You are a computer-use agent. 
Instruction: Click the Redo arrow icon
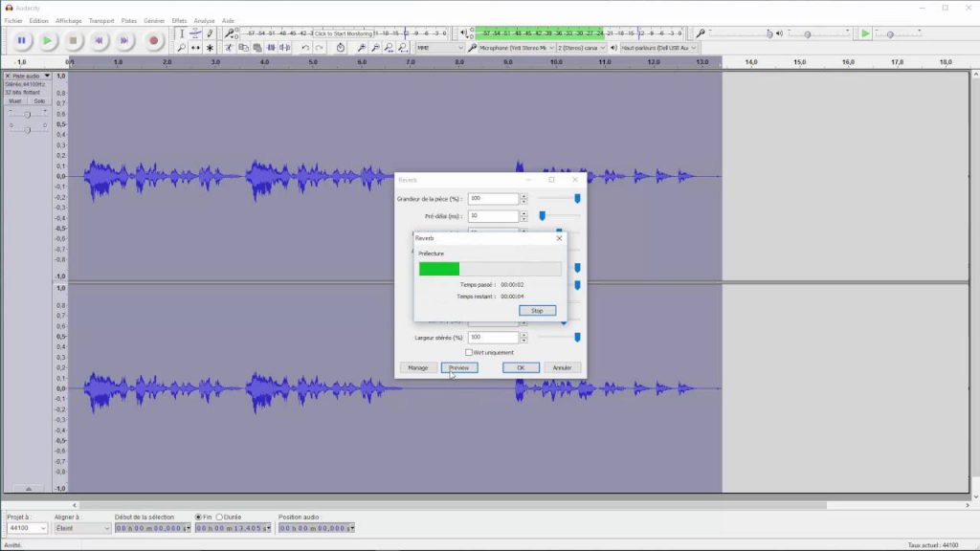319,48
